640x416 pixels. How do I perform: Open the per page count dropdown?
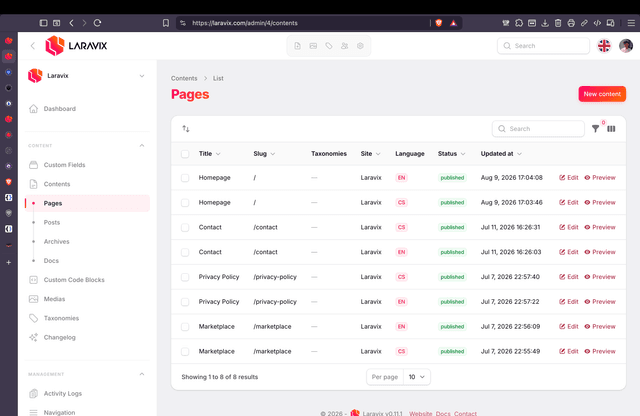tap(417, 377)
